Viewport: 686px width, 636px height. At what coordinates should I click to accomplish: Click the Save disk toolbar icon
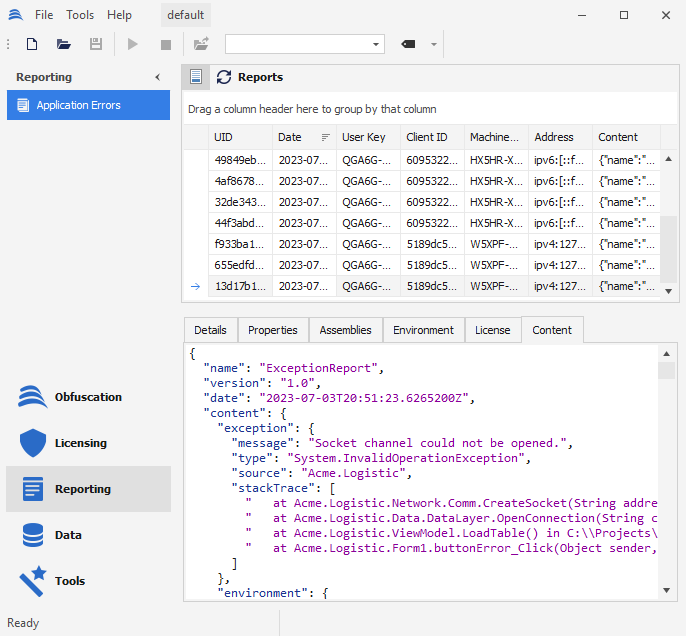point(96,44)
